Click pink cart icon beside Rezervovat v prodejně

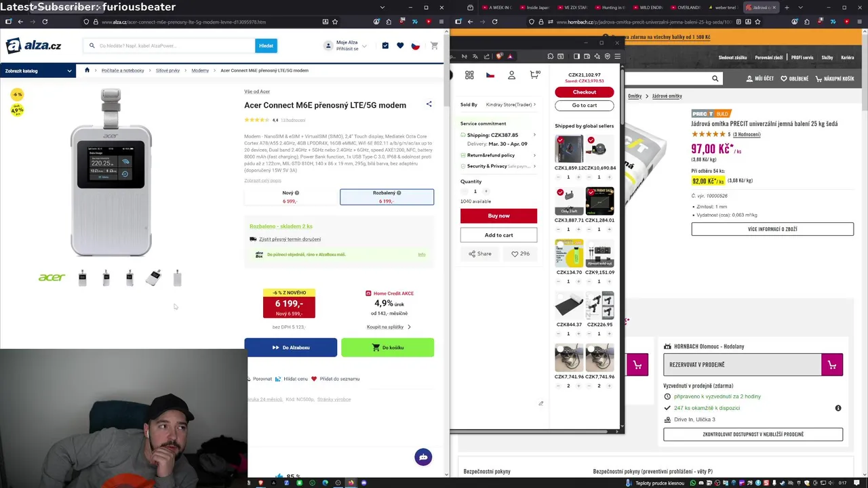point(832,365)
